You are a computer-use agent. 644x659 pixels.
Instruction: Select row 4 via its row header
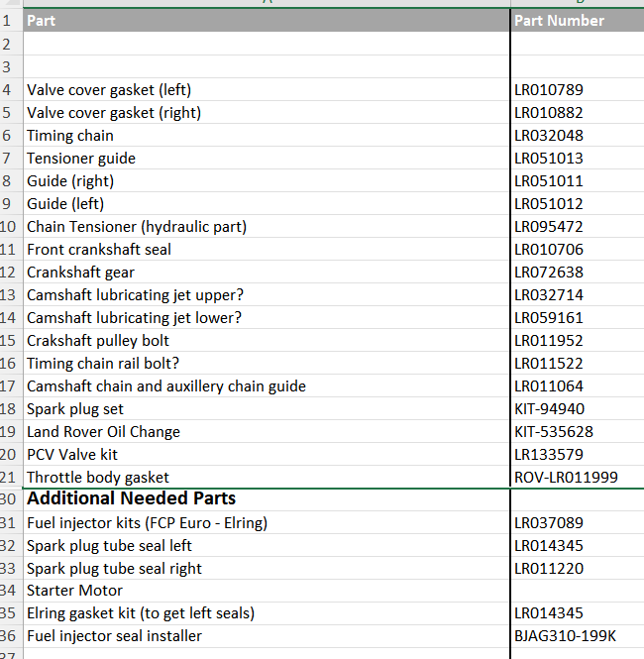[x=11, y=89]
